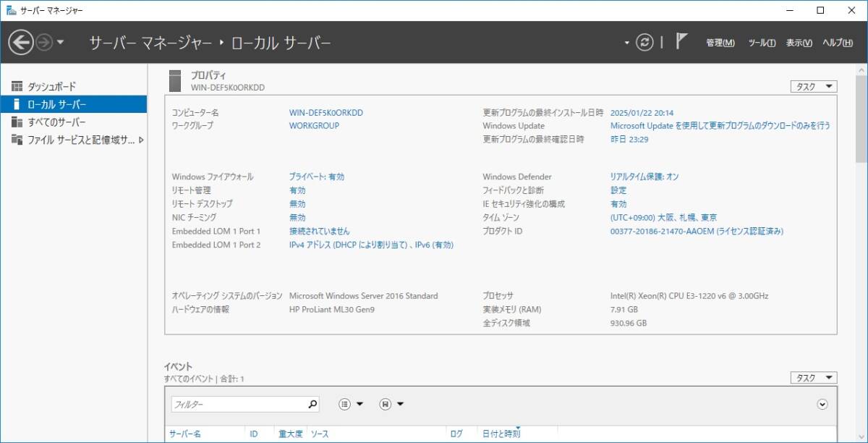Open the ヘルプ(H) menu
The width and height of the screenshot is (868, 443).
pyautogui.click(x=837, y=43)
